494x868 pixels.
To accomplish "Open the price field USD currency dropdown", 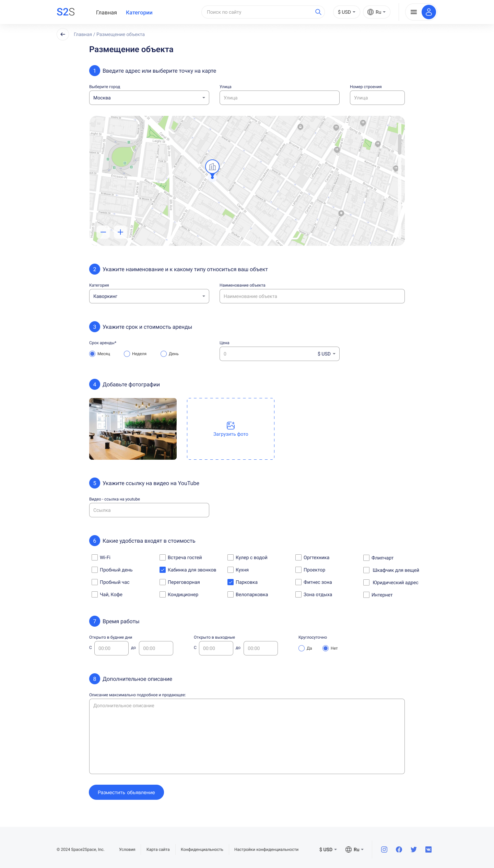I will [x=327, y=354].
